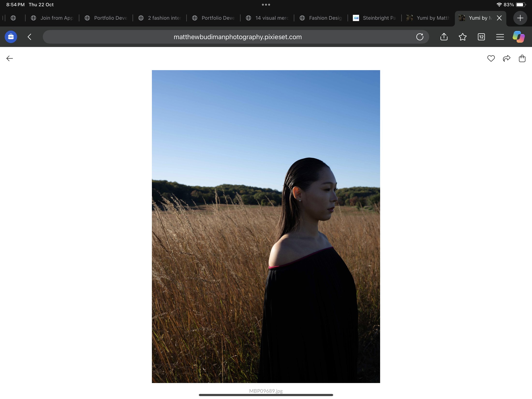This screenshot has height=399, width=532.
Task: Close the active Yumi by M tab
Action: (499, 18)
